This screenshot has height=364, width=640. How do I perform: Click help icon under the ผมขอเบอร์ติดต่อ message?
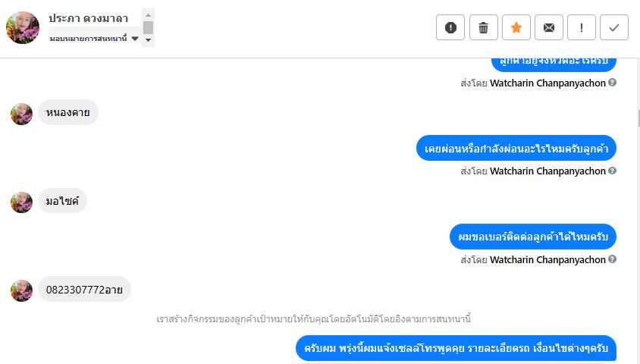(x=612, y=259)
